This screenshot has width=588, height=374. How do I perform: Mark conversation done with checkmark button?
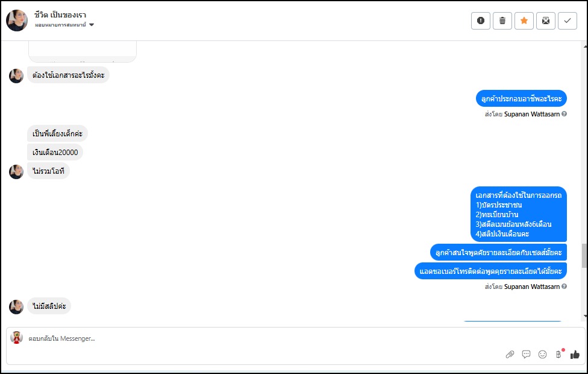[568, 21]
